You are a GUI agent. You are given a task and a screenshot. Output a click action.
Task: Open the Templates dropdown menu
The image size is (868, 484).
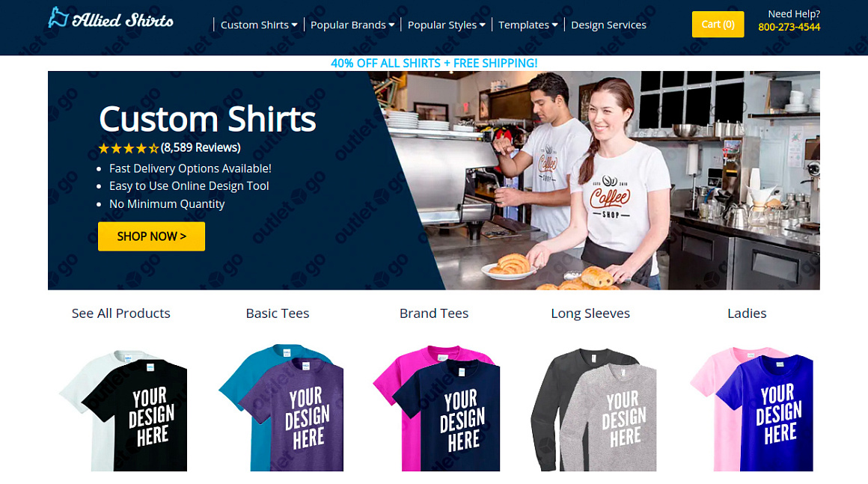[x=528, y=25]
